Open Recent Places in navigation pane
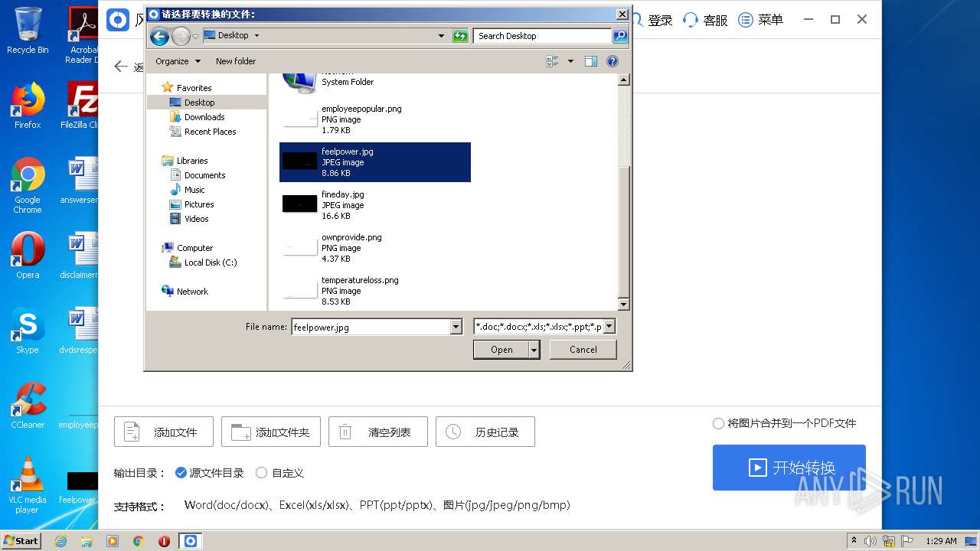The height and width of the screenshot is (551, 980). click(x=210, y=132)
